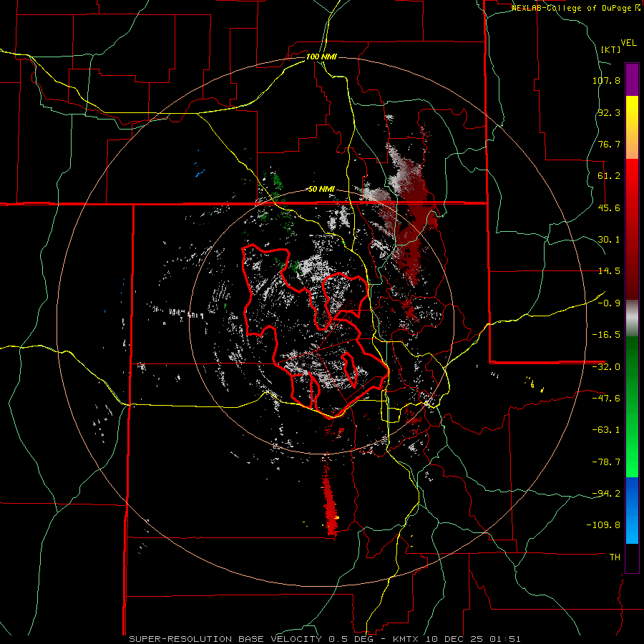Select the -78.7 legend value
This screenshot has width=644, height=644.
point(606,462)
